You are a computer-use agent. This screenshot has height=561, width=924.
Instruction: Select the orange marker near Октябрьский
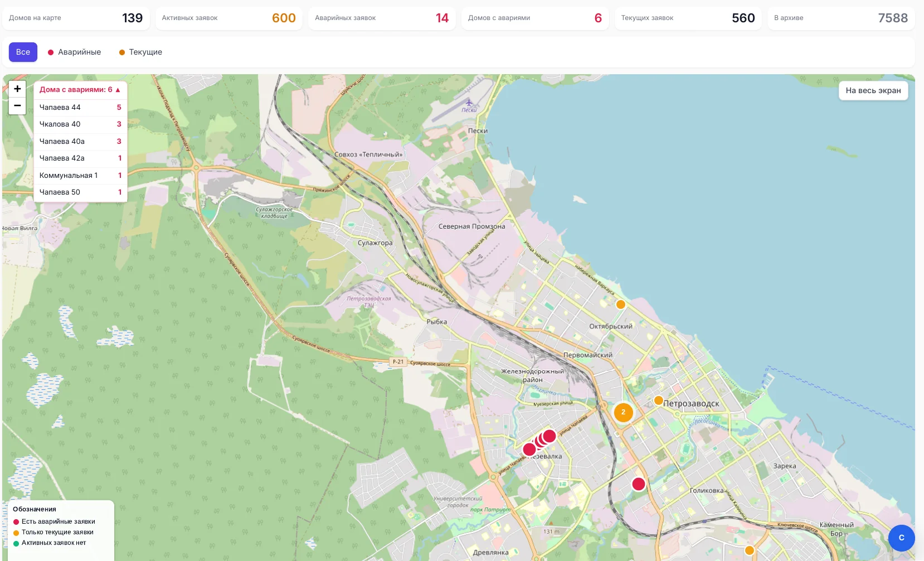(620, 304)
